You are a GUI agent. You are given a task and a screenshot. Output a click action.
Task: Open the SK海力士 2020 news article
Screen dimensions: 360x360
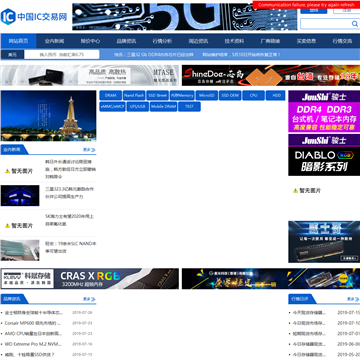[x=70, y=220]
